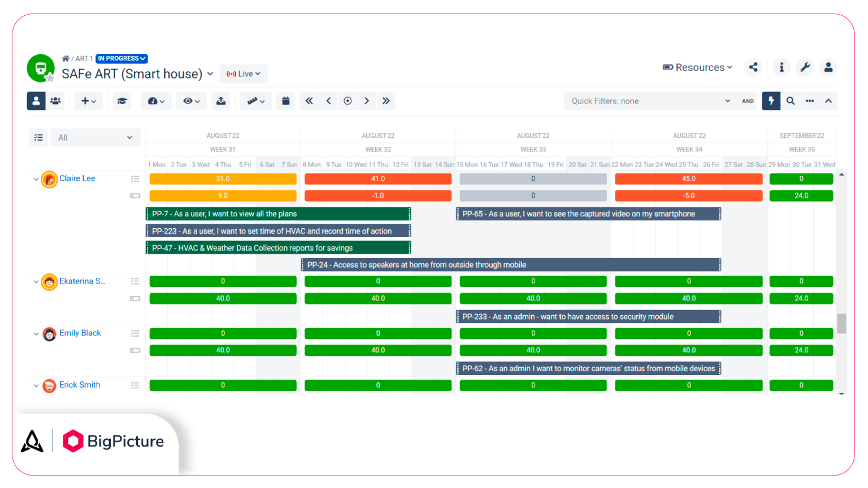Click the graduation cap skills icon
The width and height of the screenshot is (868, 488).
(x=122, y=101)
